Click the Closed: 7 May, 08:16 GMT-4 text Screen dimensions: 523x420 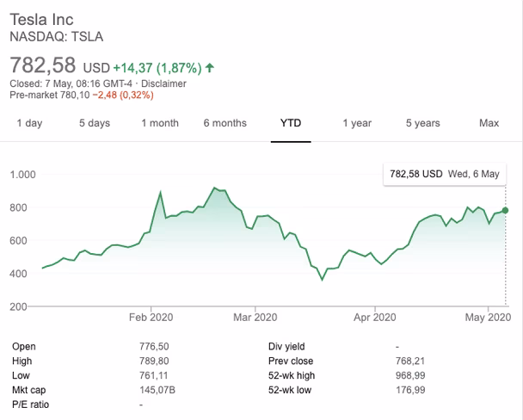point(71,83)
